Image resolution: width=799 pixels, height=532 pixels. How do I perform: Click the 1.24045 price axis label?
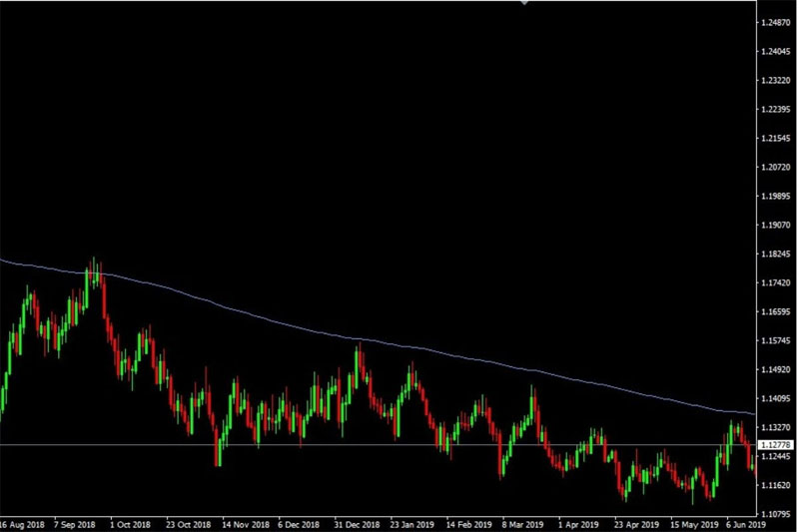tap(776, 52)
